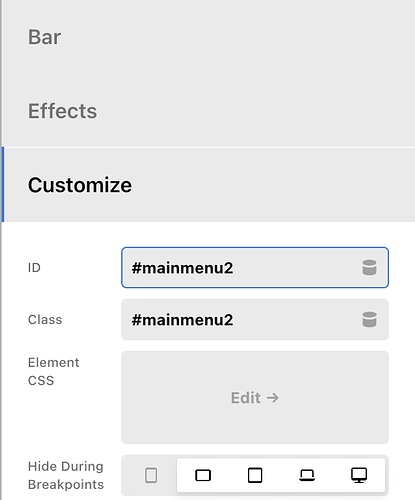Focus the Class input field
Image resolution: width=415 pixels, height=500 pixels.
[x=255, y=319]
